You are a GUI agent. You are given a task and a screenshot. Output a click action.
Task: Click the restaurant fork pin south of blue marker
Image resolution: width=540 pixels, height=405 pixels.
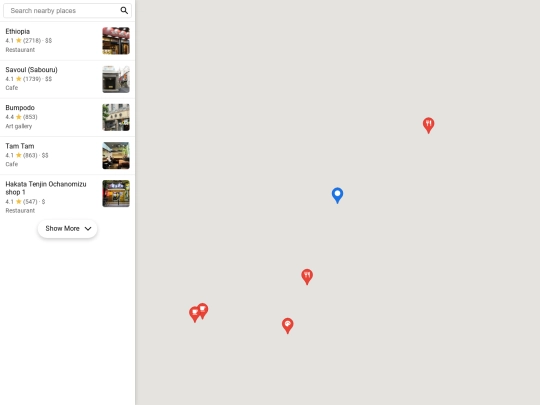307,277
